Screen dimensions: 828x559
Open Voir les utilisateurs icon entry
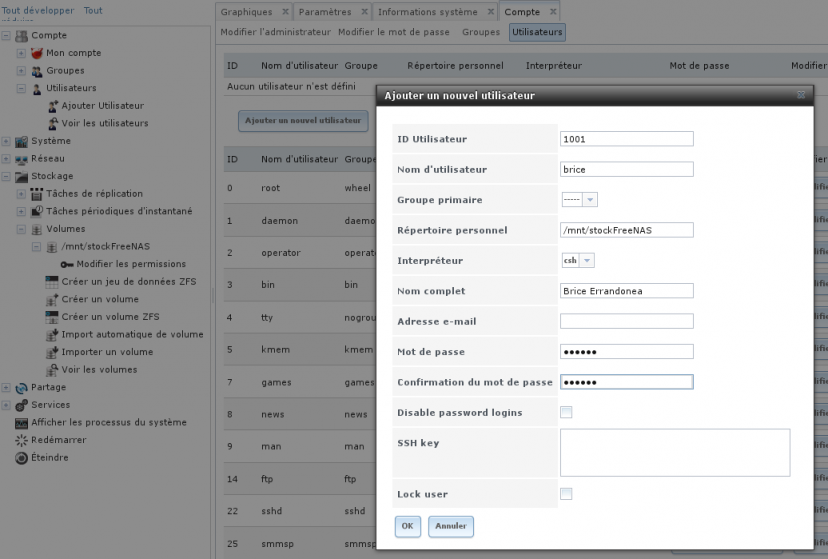click(53, 123)
